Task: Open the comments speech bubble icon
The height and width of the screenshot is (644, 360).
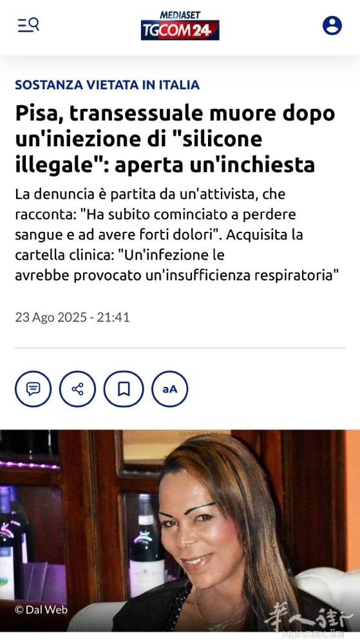Action: point(33,388)
